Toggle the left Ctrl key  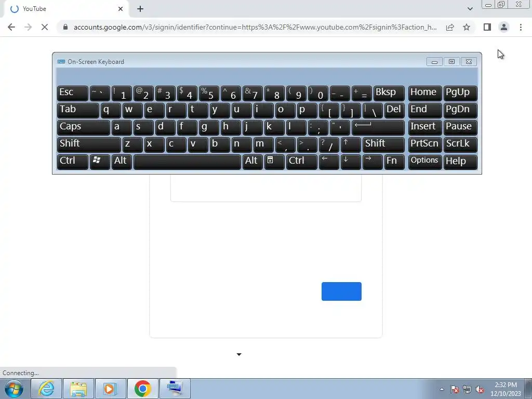(x=73, y=162)
